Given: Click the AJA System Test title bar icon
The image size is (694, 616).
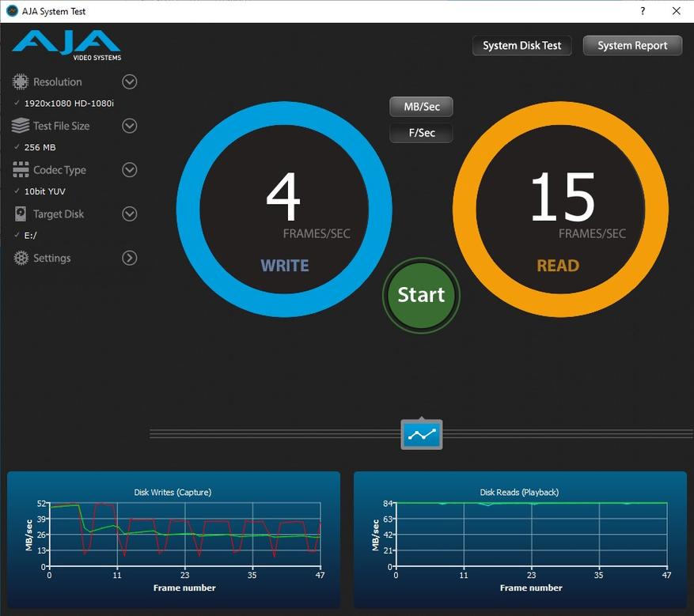Looking at the screenshot, I should [12, 11].
